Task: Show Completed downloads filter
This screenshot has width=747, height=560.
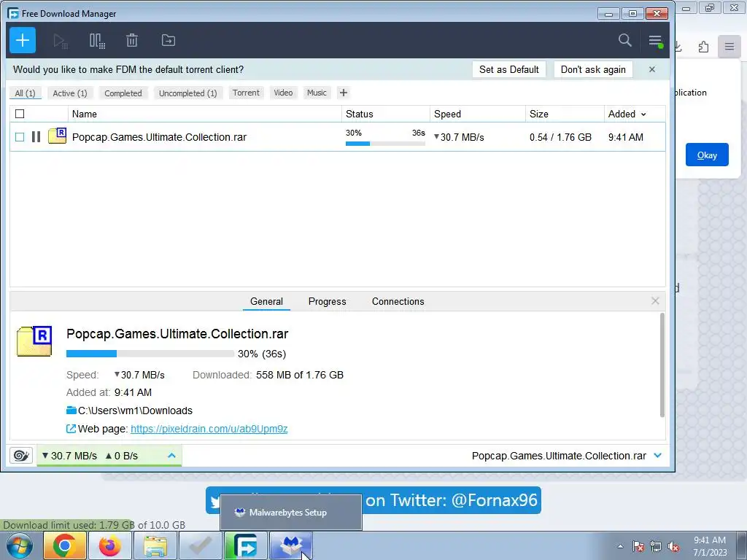Action: [123, 93]
